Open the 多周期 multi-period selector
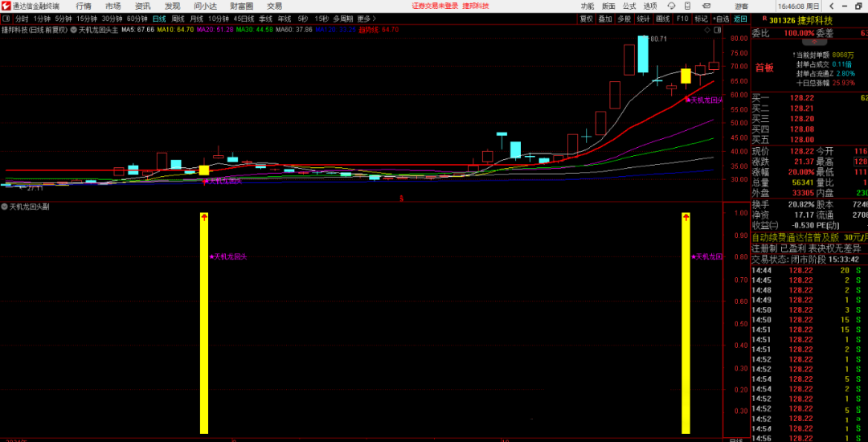868x442 pixels. pos(342,18)
